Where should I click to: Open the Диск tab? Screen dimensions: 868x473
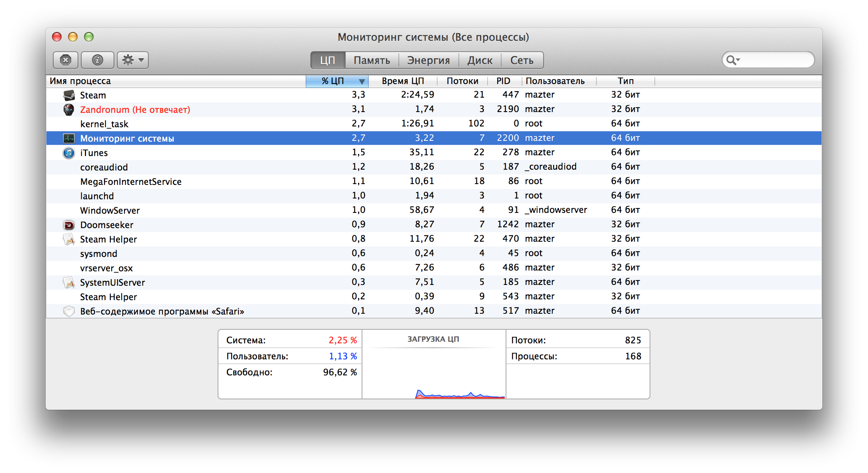point(480,60)
